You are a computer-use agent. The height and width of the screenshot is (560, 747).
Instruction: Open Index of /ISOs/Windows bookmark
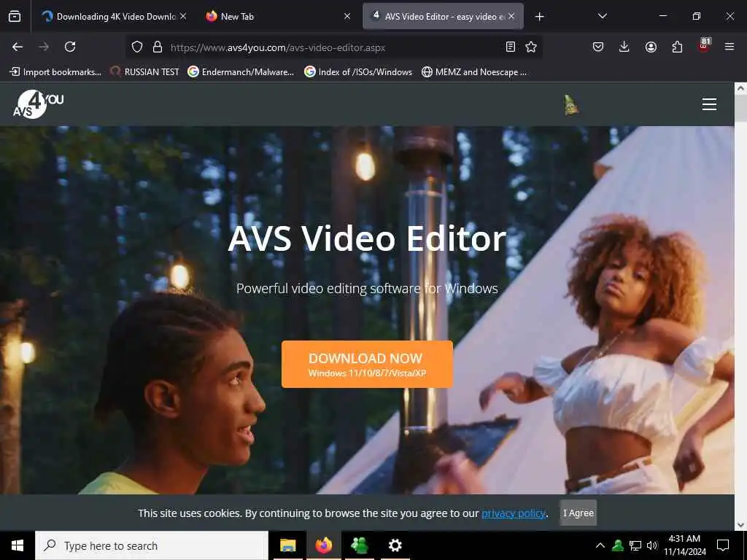[358, 72]
